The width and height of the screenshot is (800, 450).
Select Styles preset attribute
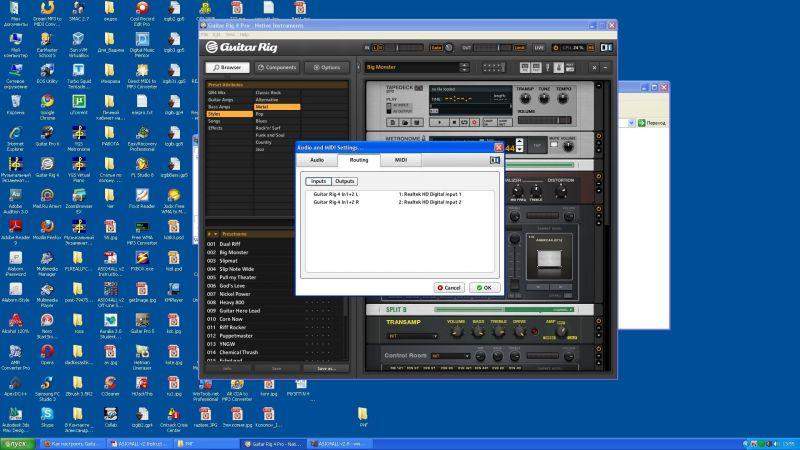(x=229, y=114)
